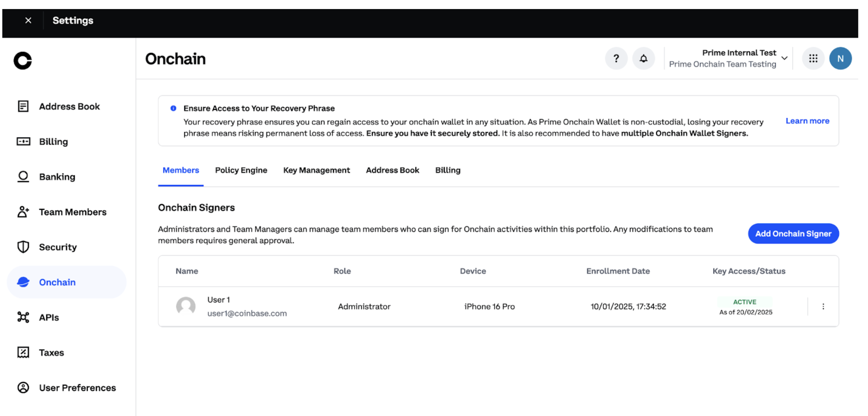Go to Banking in sidebar

57,177
